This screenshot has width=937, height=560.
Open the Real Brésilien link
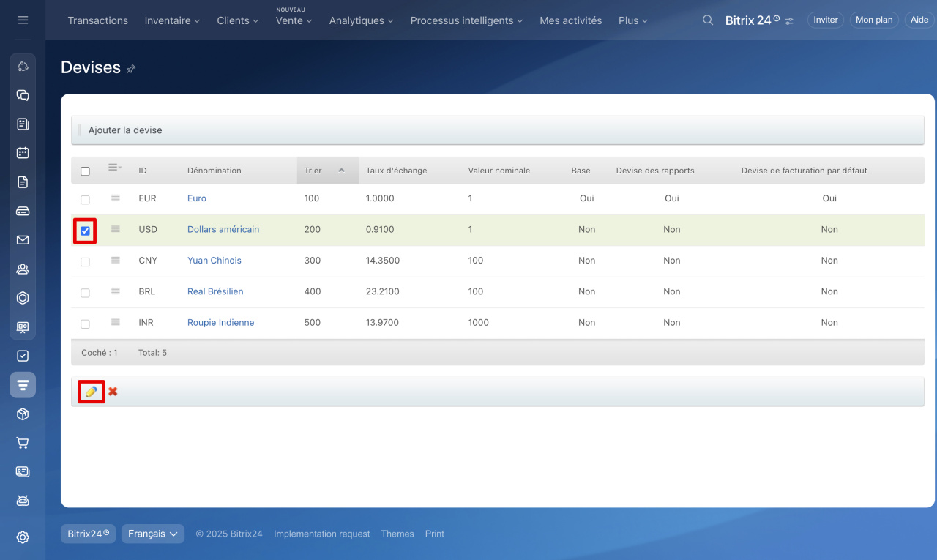coord(215,291)
